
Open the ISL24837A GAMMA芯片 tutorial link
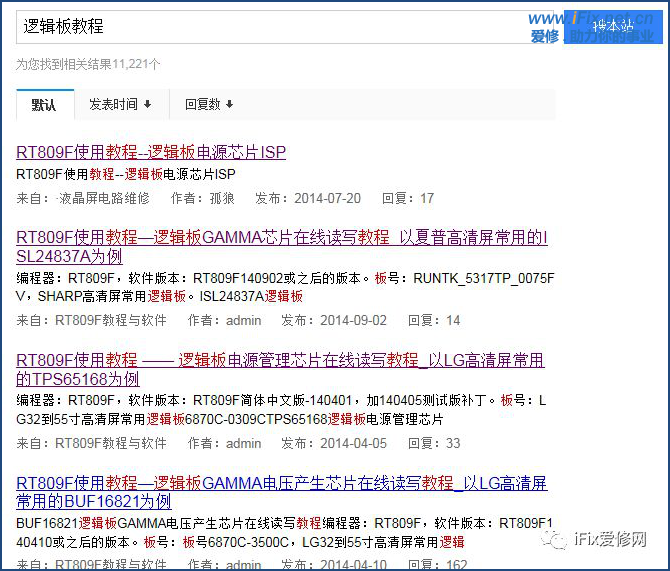point(282,247)
